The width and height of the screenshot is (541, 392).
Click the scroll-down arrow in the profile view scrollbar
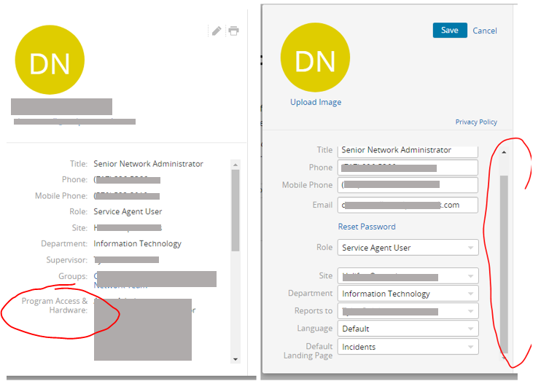click(x=236, y=359)
